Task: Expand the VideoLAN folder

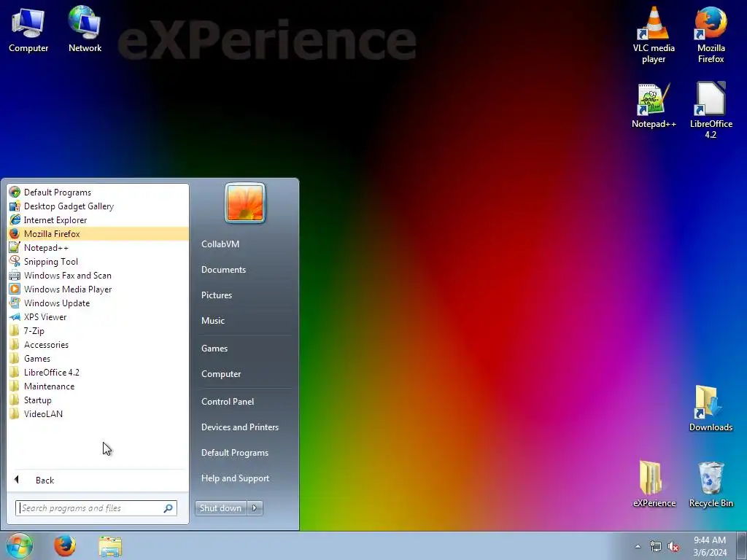Action: [x=98, y=413]
